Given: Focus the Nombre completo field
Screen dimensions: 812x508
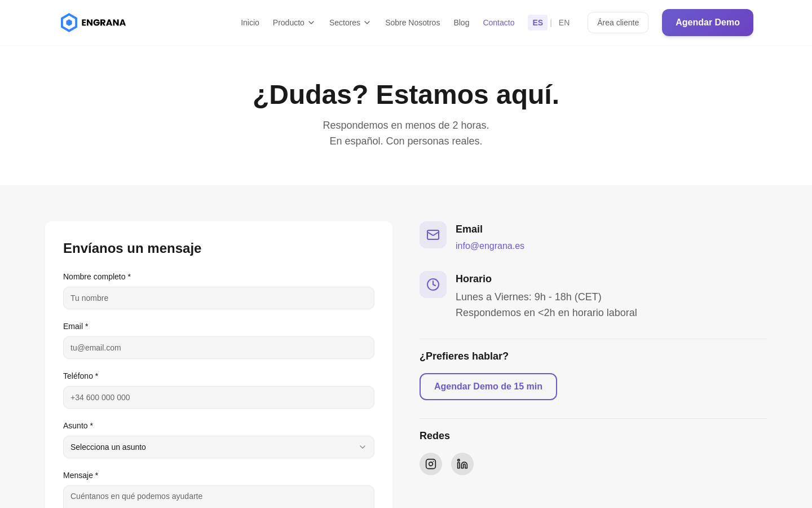Looking at the screenshot, I should (x=219, y=298).
